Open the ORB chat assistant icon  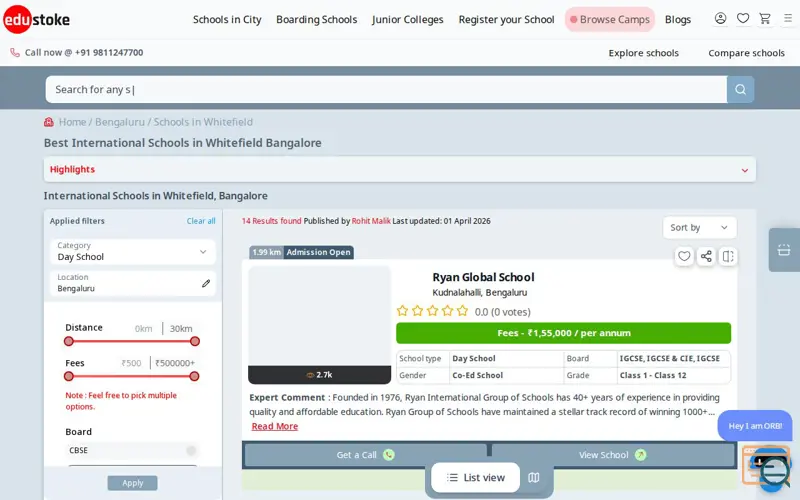pos(767,467)
